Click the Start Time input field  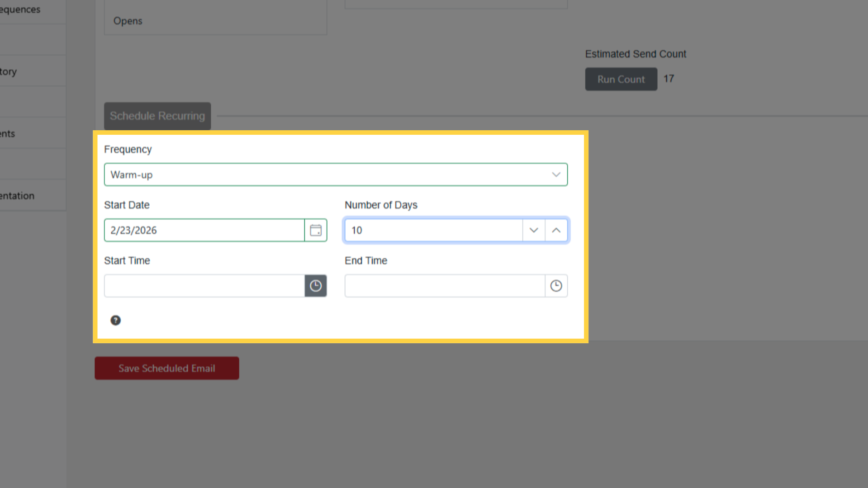[x=204, y=286]
